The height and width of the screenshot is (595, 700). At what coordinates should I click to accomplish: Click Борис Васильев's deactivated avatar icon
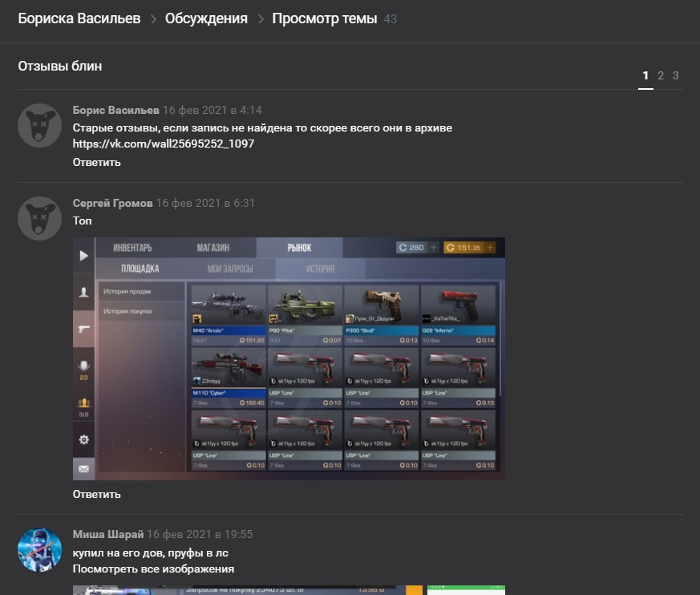pyautogui.click(x=39, y=125)
